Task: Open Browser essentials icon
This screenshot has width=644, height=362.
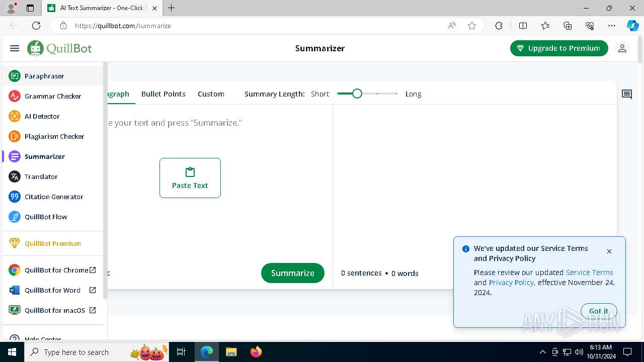Action: (590, 26)
